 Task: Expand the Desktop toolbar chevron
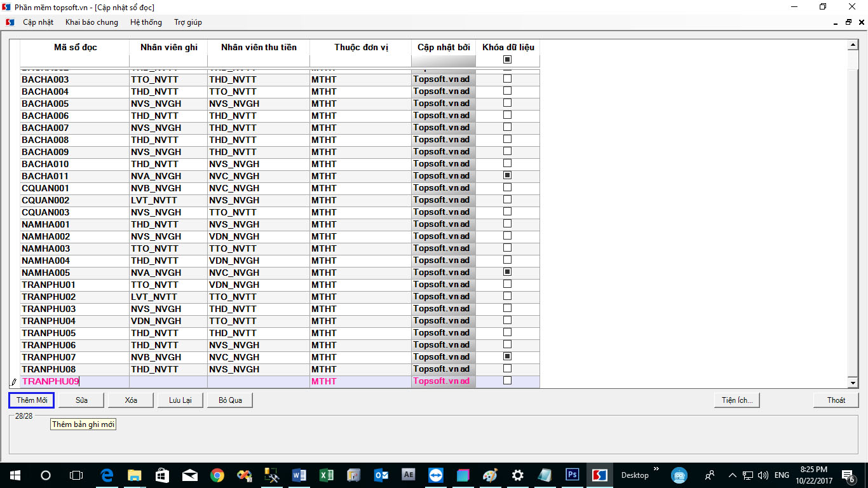click(656, 470)
